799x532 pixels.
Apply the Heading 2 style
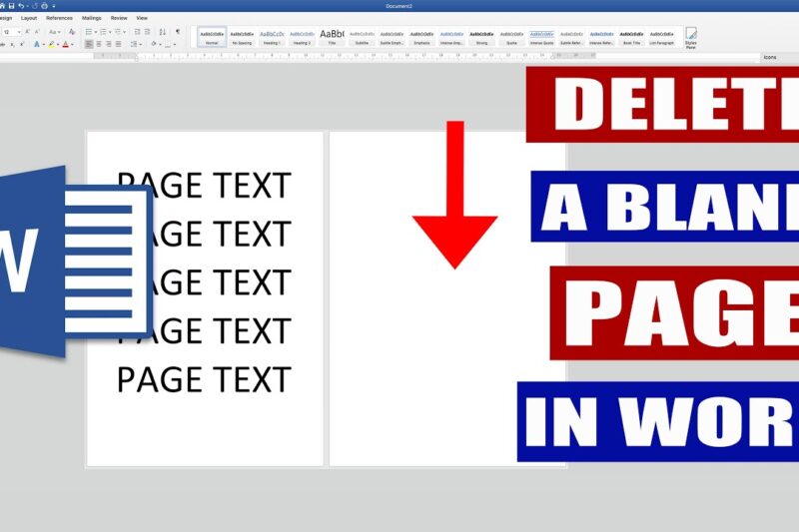pyautogui.click(x=302, y=37)
